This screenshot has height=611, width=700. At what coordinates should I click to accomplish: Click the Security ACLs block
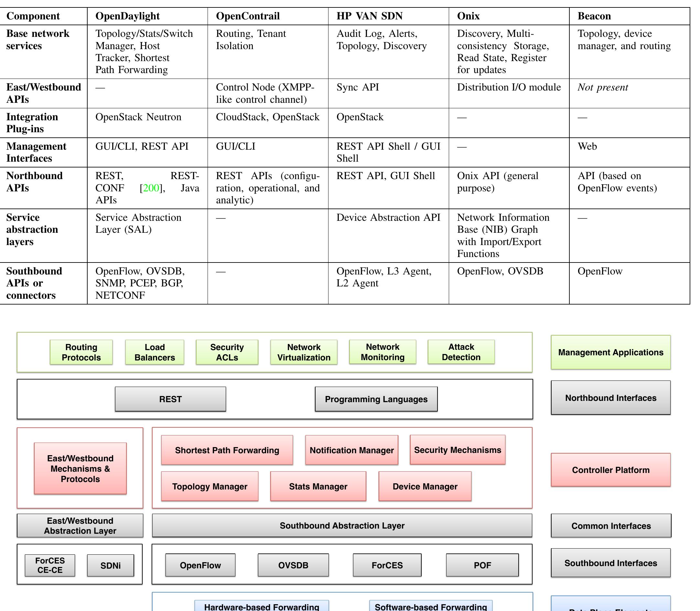227,352
